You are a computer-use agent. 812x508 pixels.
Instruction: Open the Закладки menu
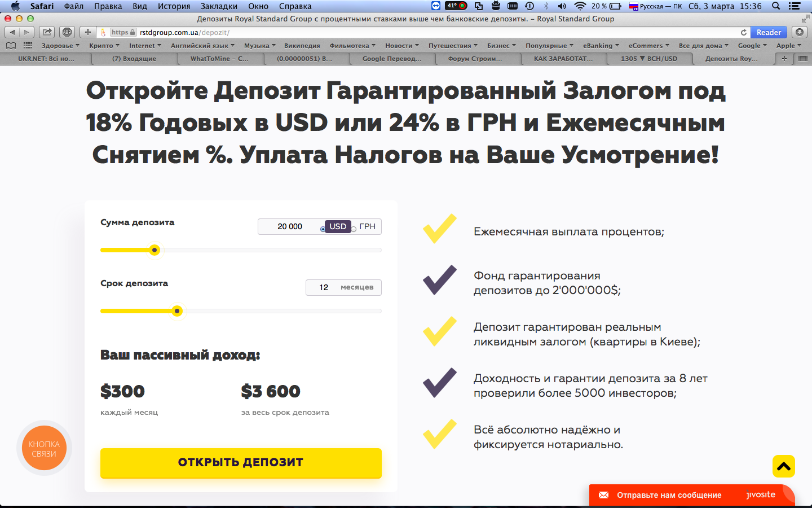click(x=219, y=6)
